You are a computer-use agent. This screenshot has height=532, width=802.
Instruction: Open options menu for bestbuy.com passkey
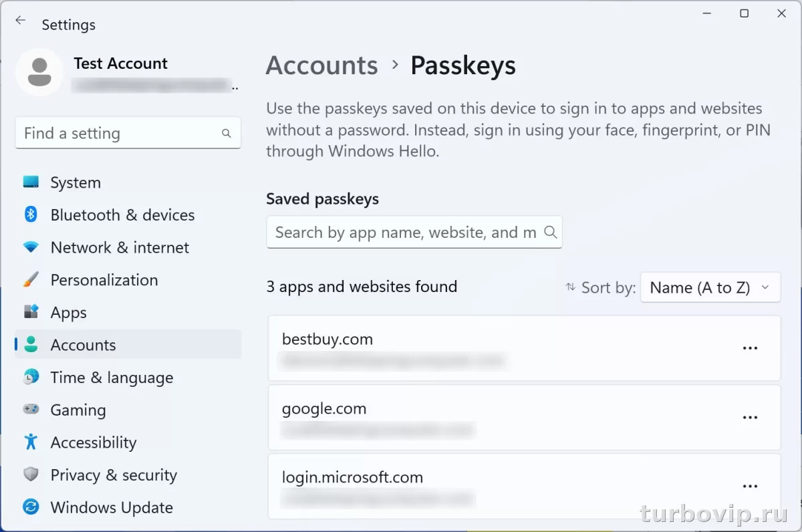[750, 348]
